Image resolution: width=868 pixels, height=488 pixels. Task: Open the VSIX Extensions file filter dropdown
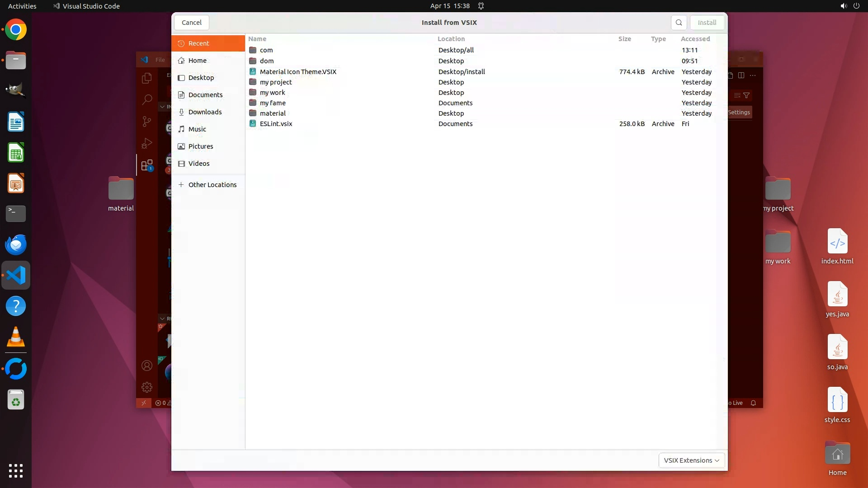coord(691,460)
